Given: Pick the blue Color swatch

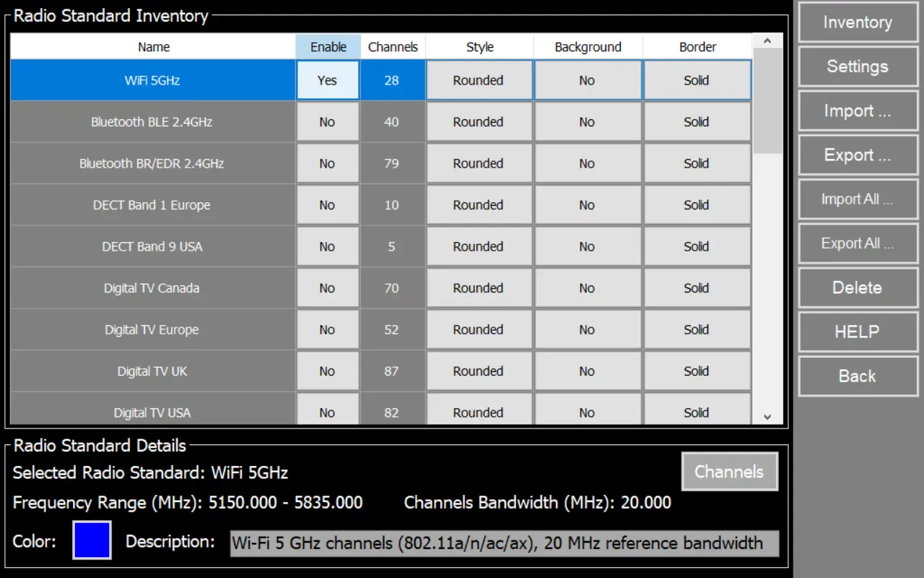Looking at the screenshot, I should tap(92, 540).
